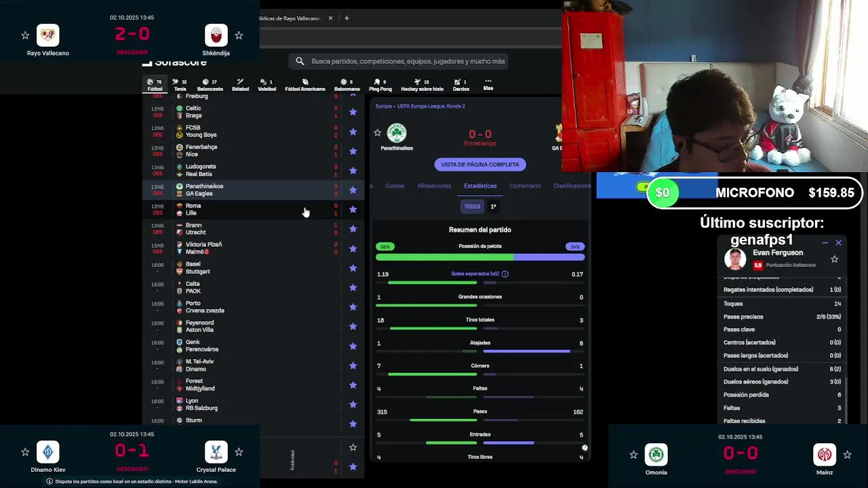
Task: Click the green 66% possession badge
Action: pos(386,247)
